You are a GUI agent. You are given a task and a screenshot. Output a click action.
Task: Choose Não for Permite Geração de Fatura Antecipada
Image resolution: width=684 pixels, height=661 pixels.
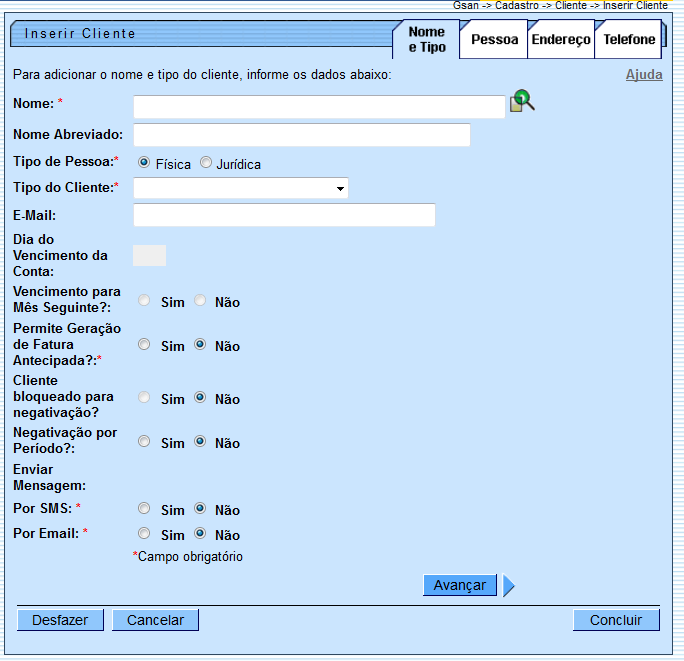coord(200,344)
